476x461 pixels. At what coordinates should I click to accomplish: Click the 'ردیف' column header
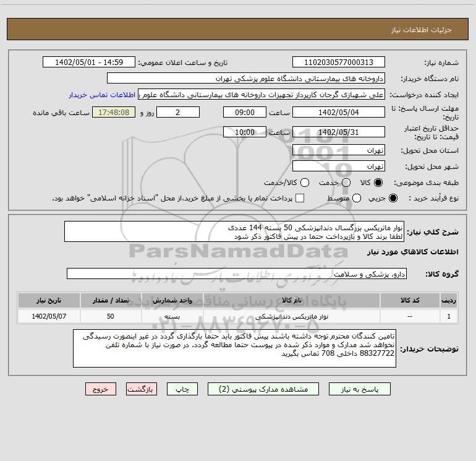click(x=449, y=300)
